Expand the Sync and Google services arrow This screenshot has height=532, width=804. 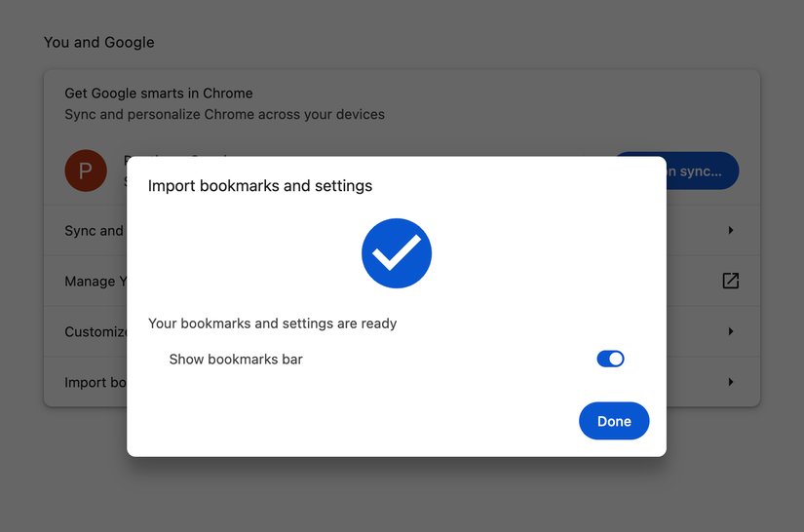coord(731,230)
